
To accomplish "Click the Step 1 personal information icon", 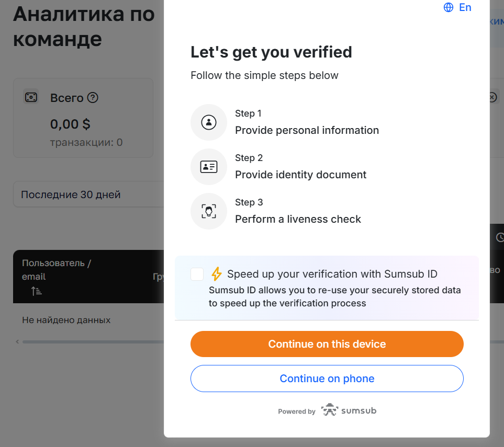I will (x=209, y=122).
